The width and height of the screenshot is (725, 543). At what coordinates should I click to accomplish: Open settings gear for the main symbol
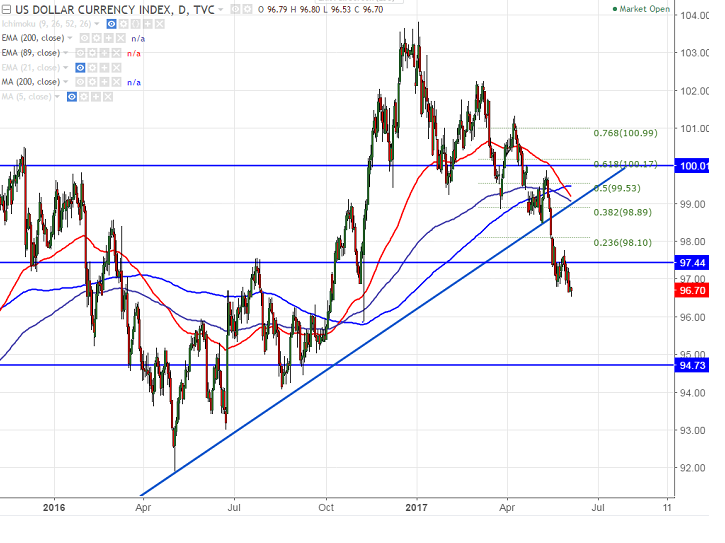coord(247,9)
